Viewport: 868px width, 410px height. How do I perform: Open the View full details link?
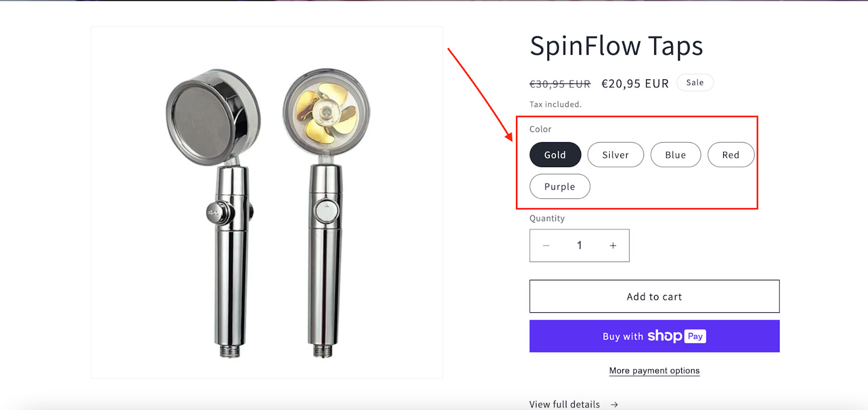[x=565, y=405]
